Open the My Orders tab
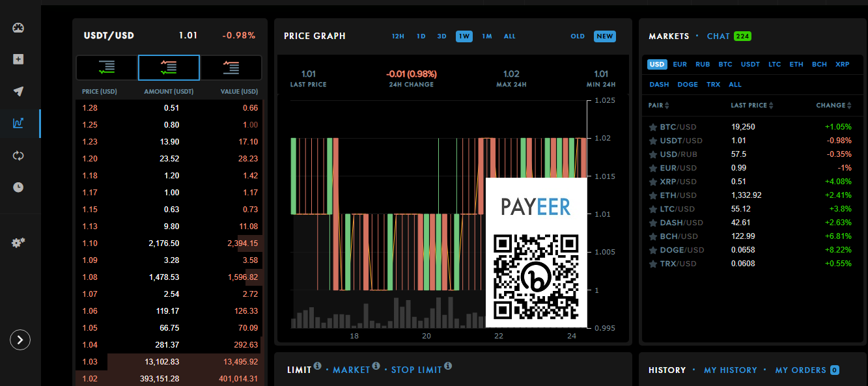 (800, 370)
